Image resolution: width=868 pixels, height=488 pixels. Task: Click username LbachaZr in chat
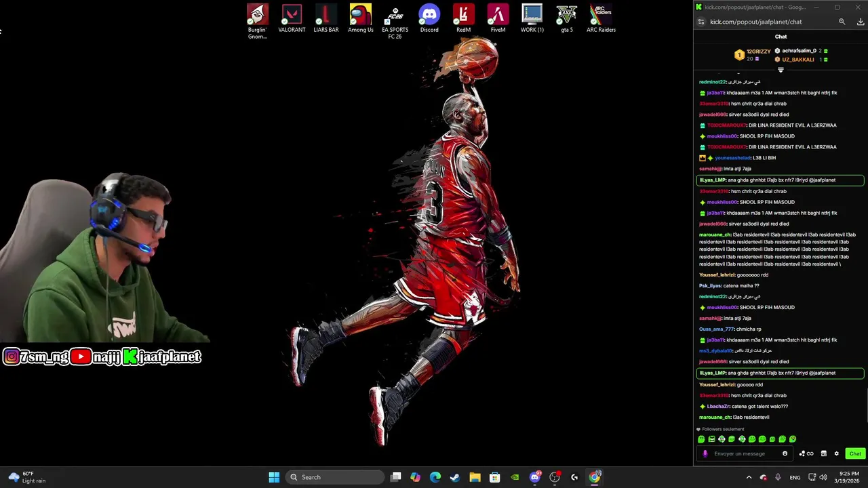[x=718, y=406]
